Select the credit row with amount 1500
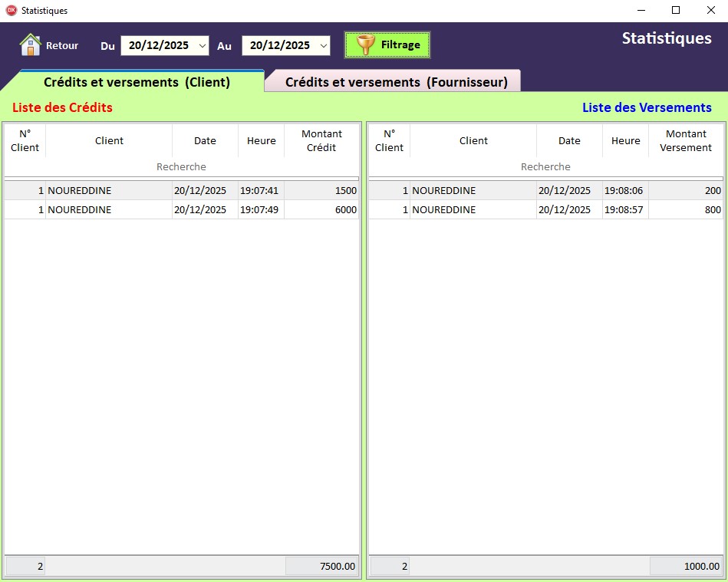 pos(181,191)
